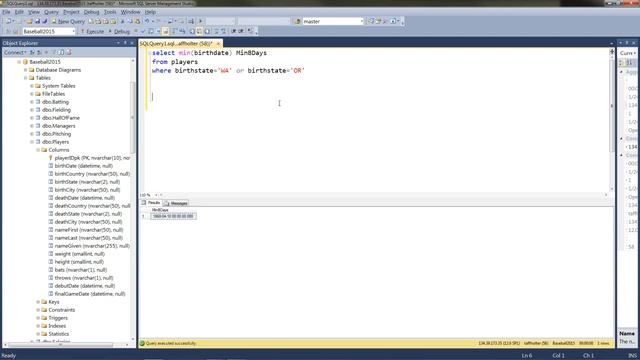The height and width of the screenshot is (360, 640).
Task: Expand the Indexes folder
Action: pos(38,326)
